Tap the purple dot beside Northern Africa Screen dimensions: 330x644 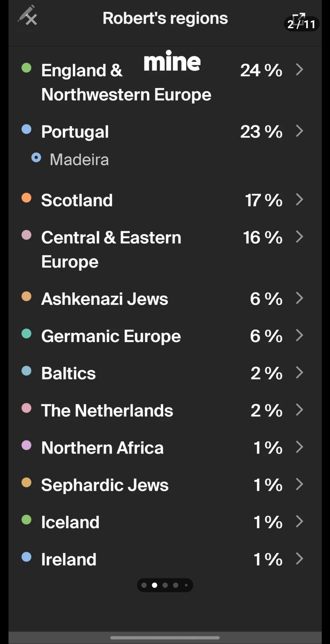[27, 445]
